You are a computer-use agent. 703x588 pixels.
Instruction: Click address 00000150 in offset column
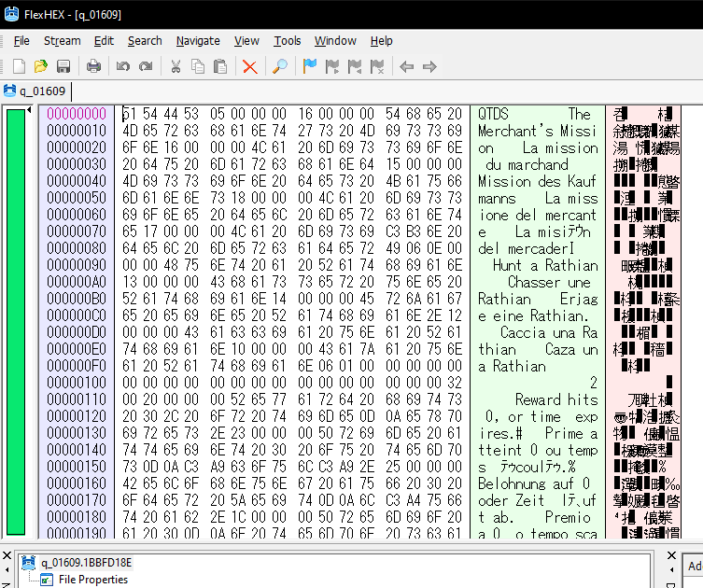click(77, 467)
